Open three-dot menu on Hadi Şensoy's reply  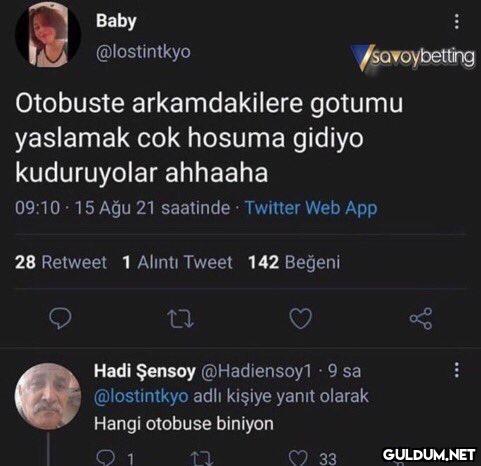pos(457,370)
